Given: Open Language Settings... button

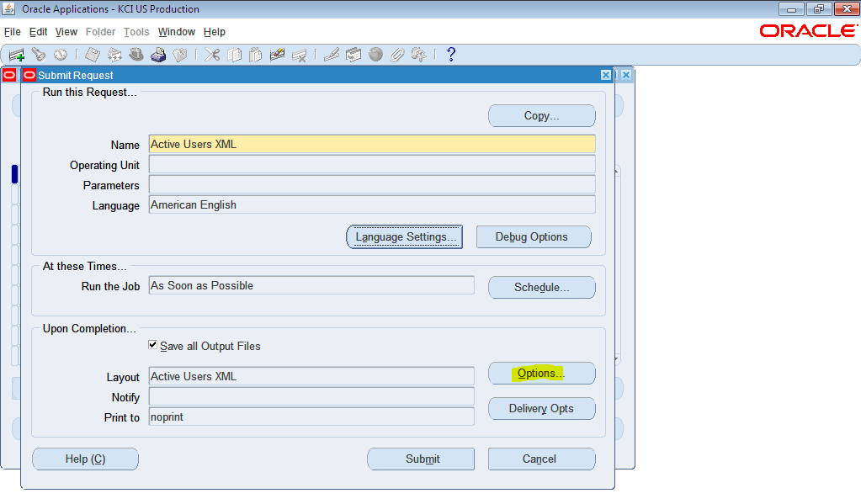Looking at the screenshot, I should coord(405,236).
